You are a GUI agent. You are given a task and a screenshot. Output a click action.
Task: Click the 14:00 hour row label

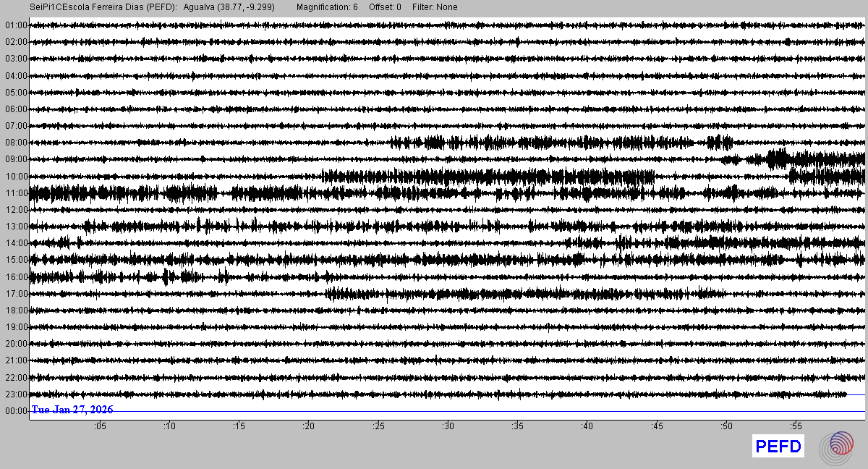click(x=15, y=243)
